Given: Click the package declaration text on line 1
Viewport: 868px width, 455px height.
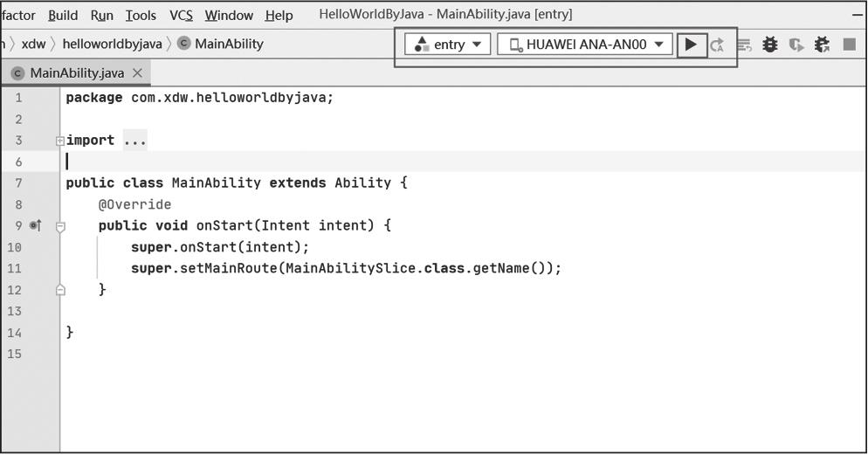Looking at the screenshot, I should (200, 98).
